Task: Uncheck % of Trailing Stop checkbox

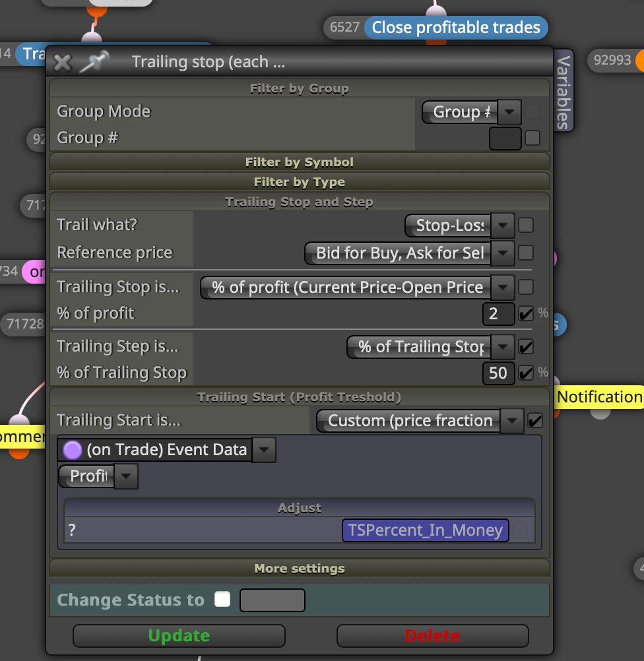Action: (x=526, y=373)
